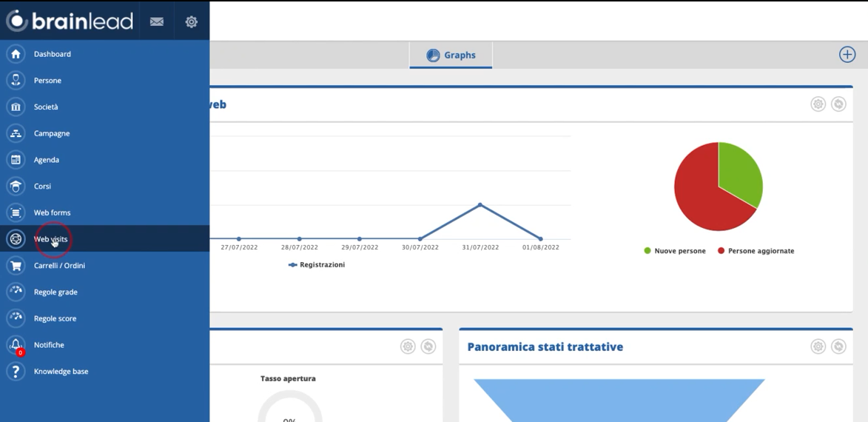868x422 pixels.
Task: Click the Knowledge base question mark icon
Action: [16, 371]
